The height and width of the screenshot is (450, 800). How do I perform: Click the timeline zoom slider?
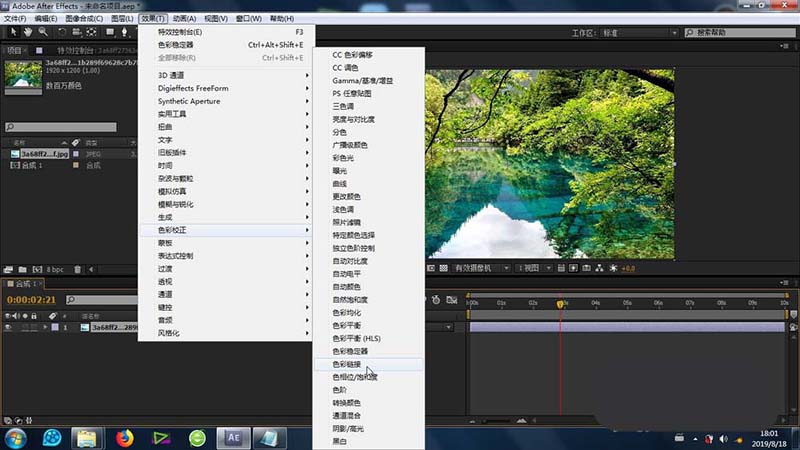pyautogui.click(x=496, y=421)
